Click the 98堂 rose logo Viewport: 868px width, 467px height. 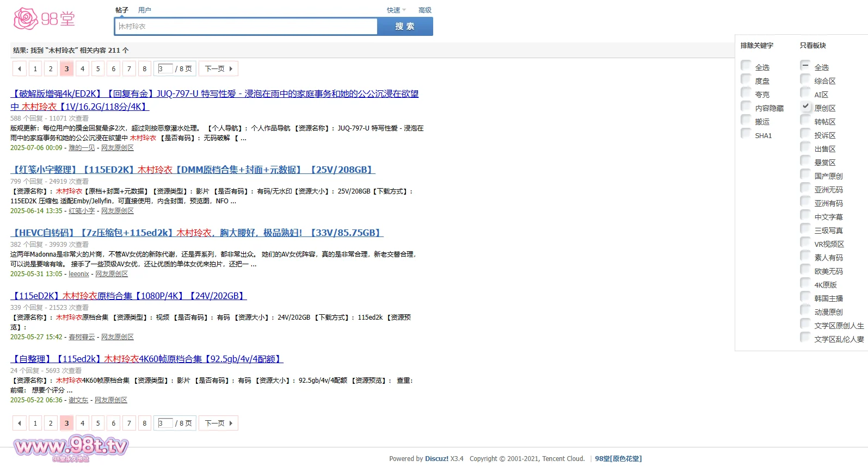click(x=44, y=19)
